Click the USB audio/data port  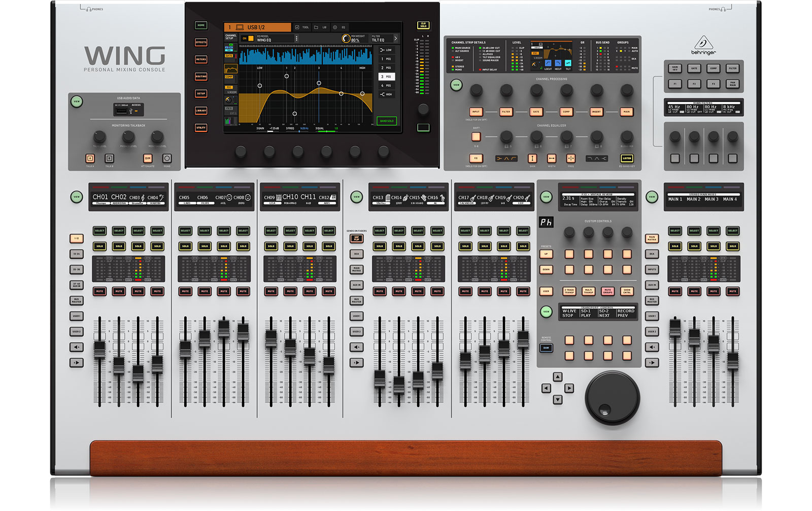point(122,110)
